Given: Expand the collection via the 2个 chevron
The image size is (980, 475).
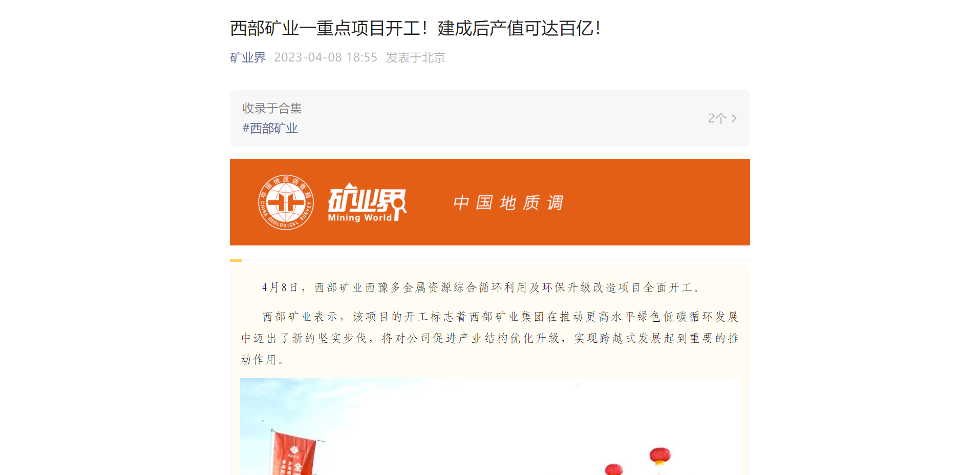Looking at the screenshot, I should pos(734,118).
